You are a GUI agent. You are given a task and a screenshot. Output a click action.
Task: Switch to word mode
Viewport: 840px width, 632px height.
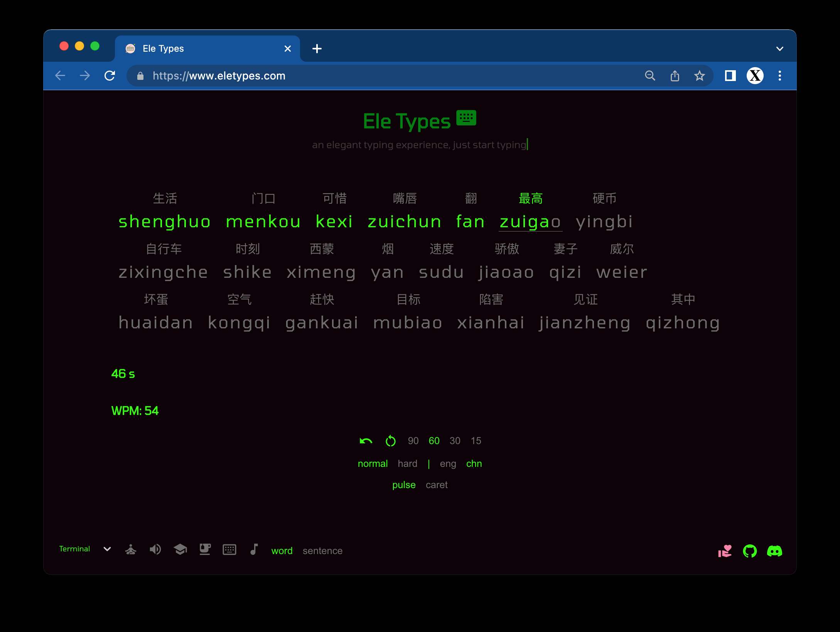point(282,551)
